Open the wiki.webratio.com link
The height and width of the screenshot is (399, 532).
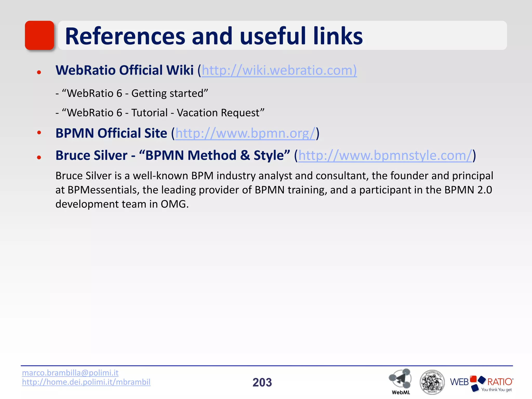(x=279, y=70)
